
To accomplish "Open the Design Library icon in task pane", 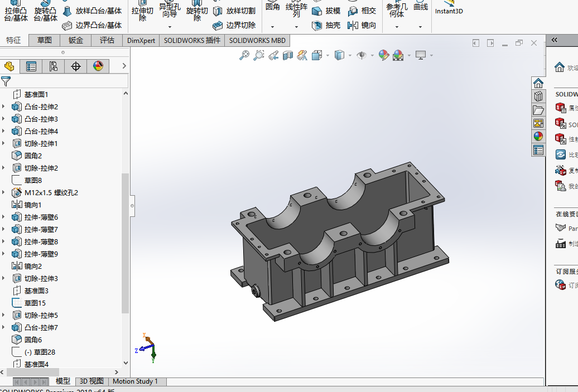I will [538, 96].
